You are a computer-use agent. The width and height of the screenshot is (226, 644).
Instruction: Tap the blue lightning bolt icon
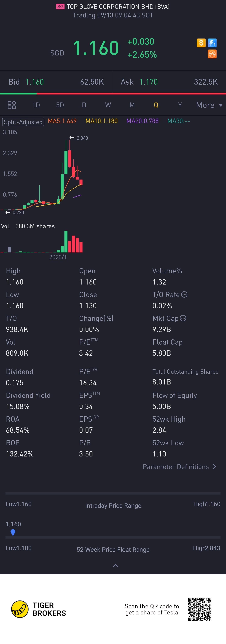coord(212,43)
